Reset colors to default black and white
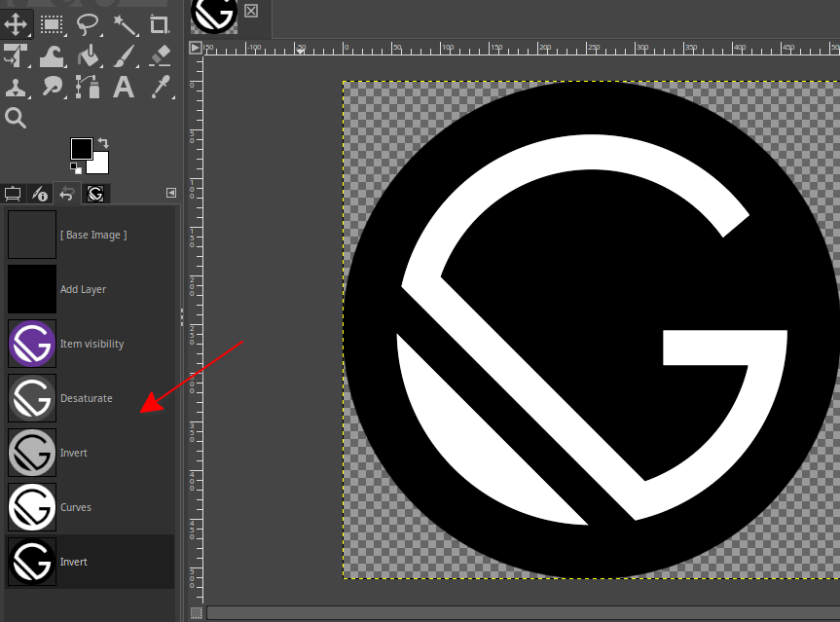Screen dimensions: 840x622 click(75, 168)
